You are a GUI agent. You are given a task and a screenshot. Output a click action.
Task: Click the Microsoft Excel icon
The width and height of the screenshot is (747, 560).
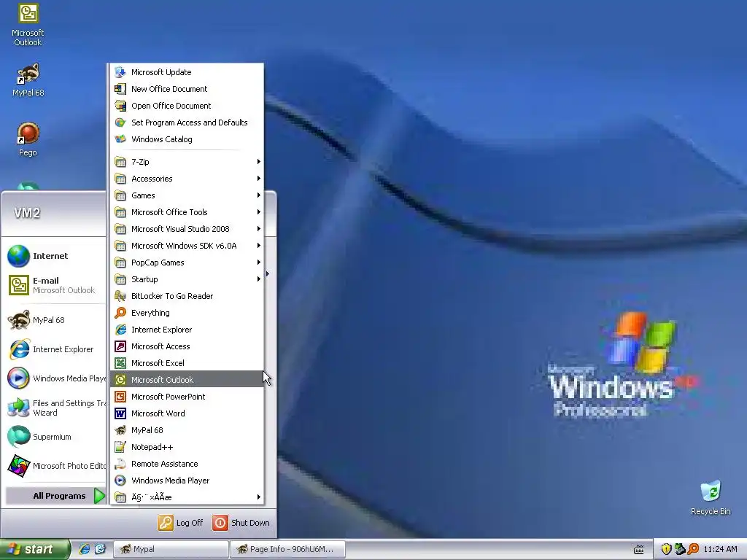(x=120, y=363)
